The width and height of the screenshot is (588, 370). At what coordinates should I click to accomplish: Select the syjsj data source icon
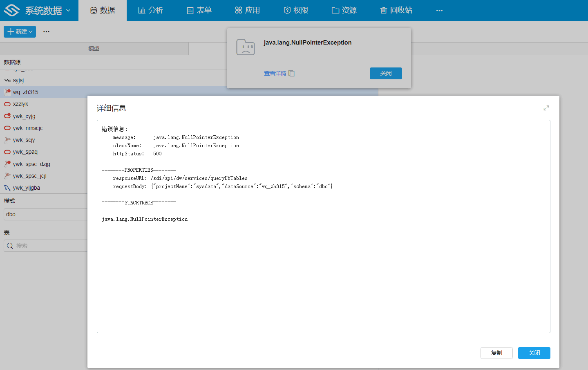click(7, 80)
